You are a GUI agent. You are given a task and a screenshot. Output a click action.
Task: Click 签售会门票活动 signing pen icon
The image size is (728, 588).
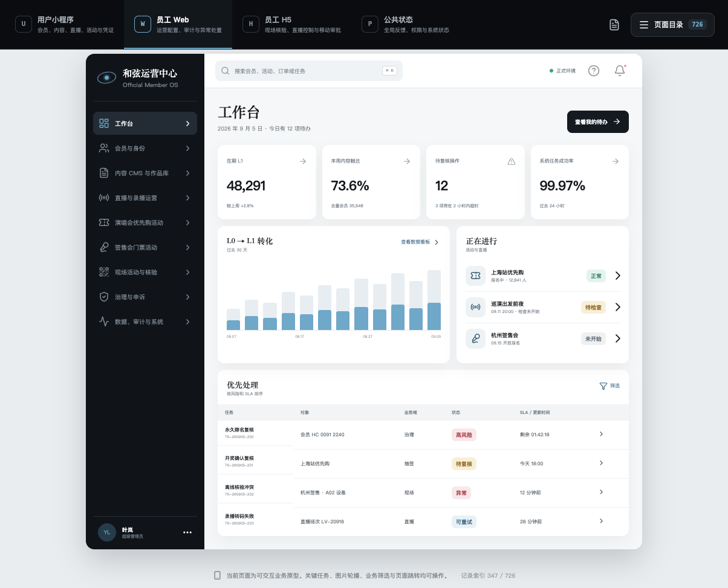click(x=104, y=247)
